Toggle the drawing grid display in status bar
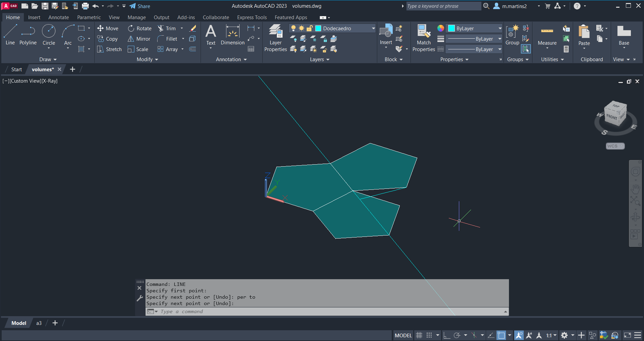This screenshot has height=341, width=644. tap(419, 335)
